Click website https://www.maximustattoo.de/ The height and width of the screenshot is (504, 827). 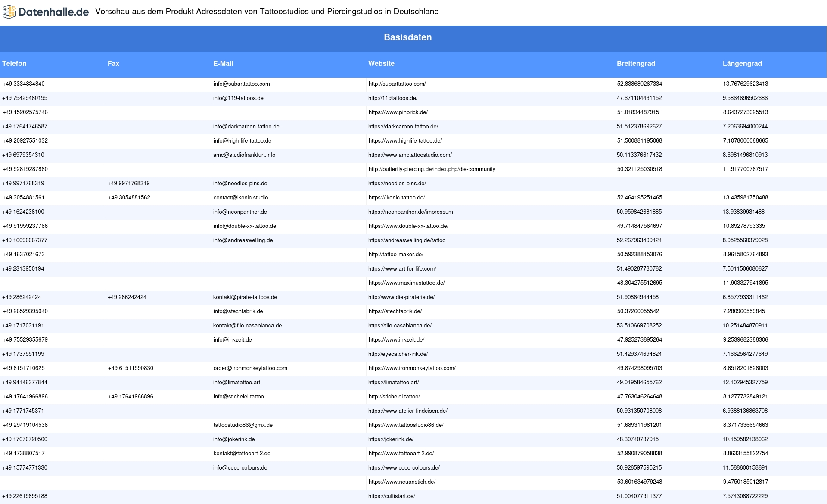click(407, 283)
